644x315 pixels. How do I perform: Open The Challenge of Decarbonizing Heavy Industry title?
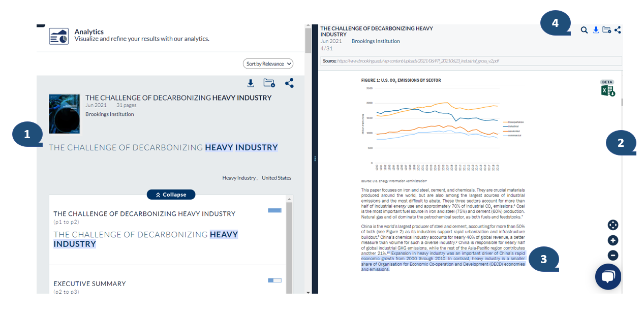coord(178,98)
